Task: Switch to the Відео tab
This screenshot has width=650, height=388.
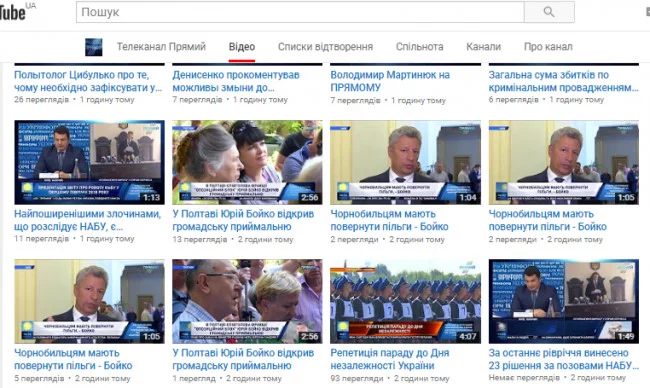Action: pos(242,47)
